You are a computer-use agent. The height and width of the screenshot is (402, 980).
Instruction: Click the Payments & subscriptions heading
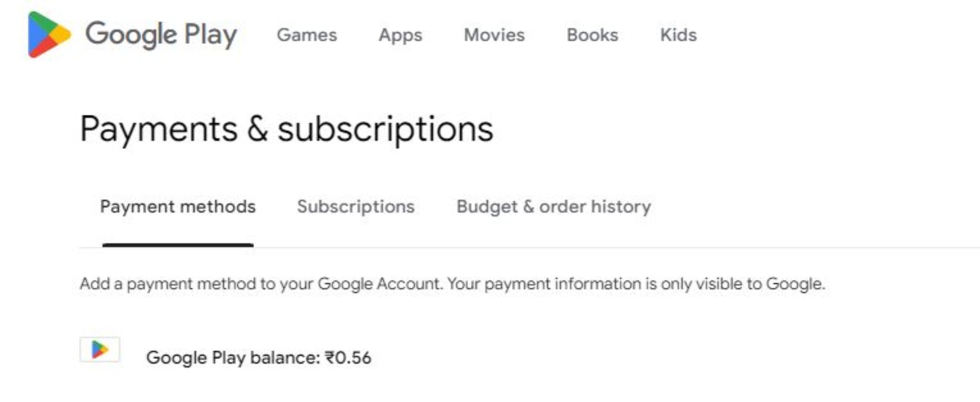[x=286, y=130]
